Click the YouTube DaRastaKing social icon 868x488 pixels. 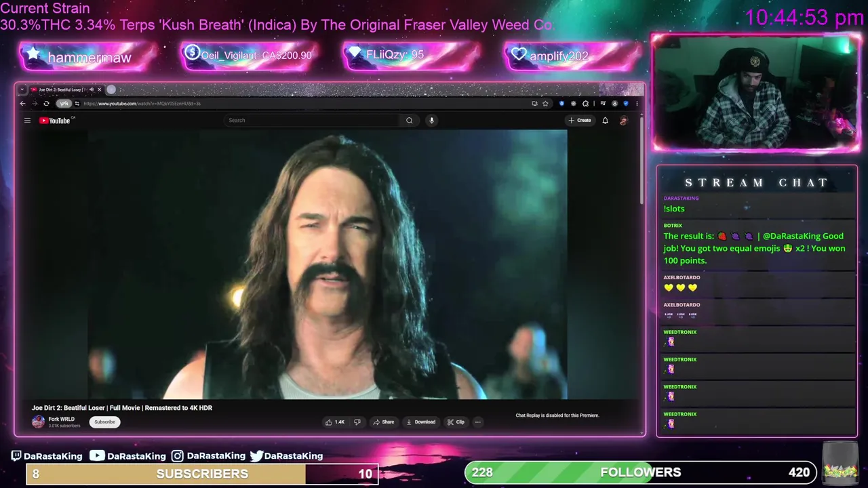pyautogui.click(x=98, y=456)
